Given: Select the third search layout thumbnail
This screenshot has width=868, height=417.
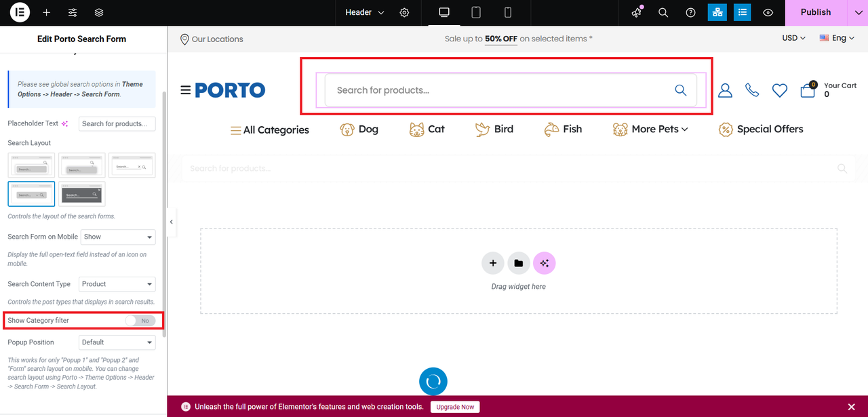Looking at the screenshot, I should [132, 165].
